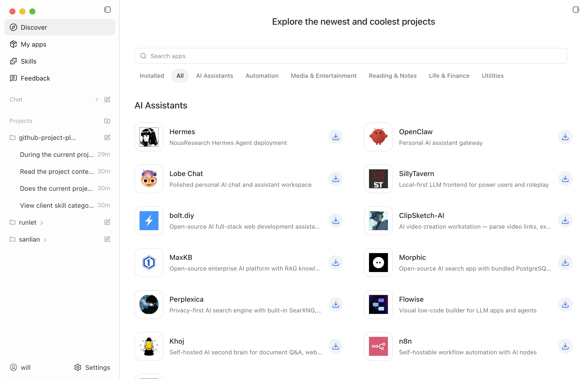
Task: Open the MaxKB app icon
Action: (x=149, y=263)
